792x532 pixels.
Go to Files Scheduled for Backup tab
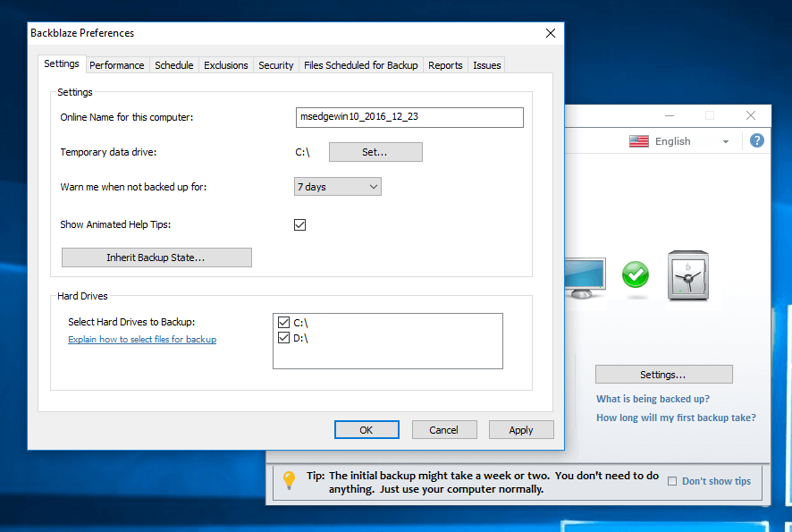point(360,65)
